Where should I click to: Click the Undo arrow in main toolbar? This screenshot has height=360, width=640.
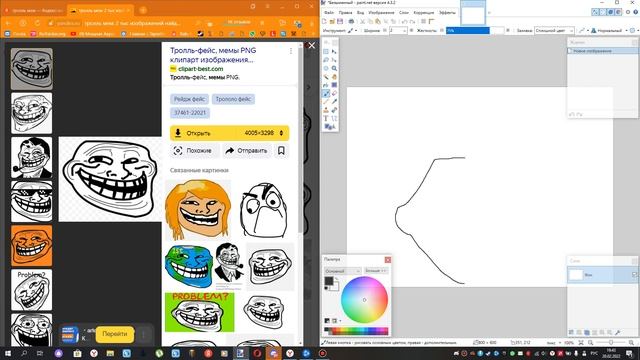click(404, 21)
